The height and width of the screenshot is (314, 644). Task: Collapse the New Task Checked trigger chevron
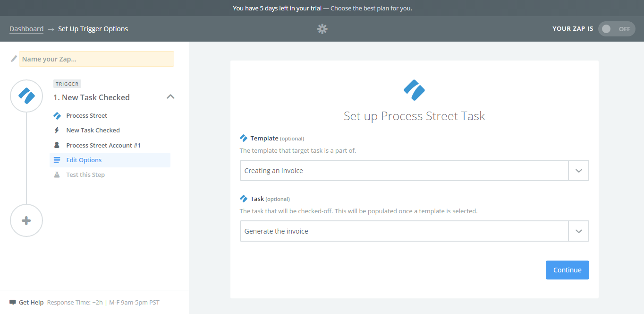click(x=170, y=97)
